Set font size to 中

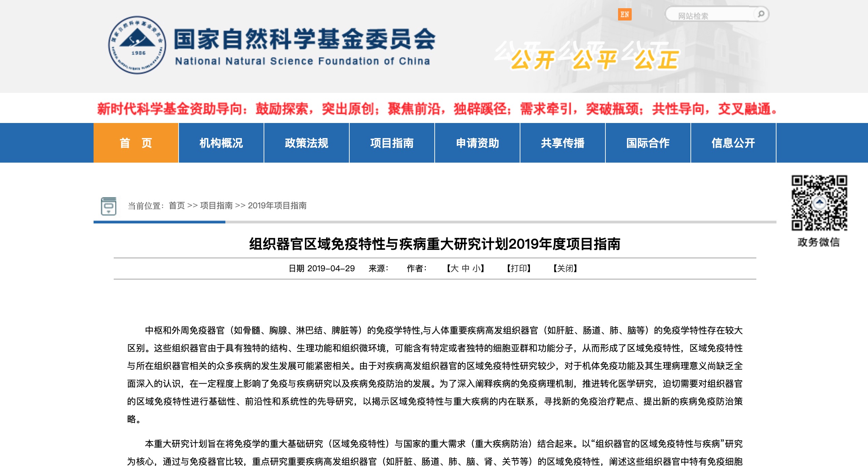pyautogui.click(x=465, y=269)
